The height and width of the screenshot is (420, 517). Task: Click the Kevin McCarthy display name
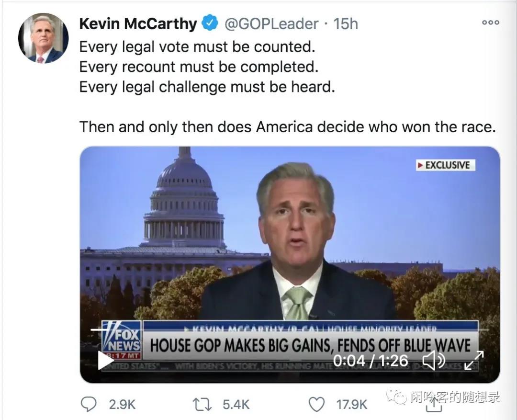coord(138,23)
